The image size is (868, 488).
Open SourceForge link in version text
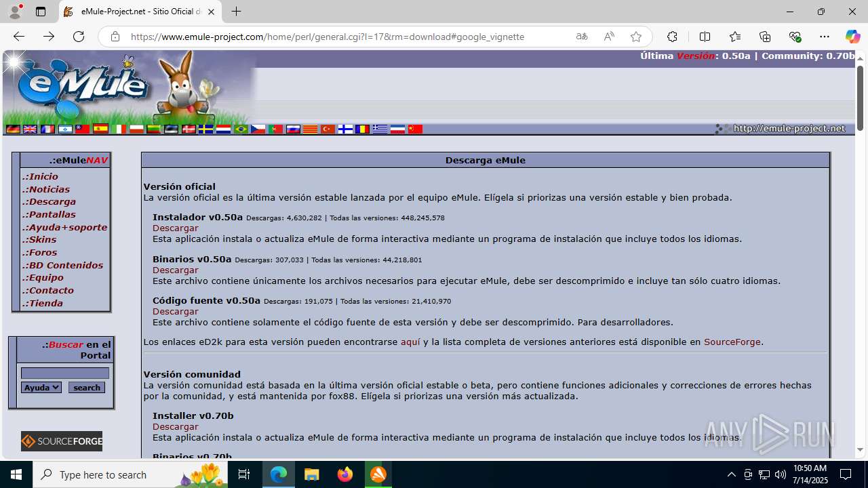tap(732, 342)
